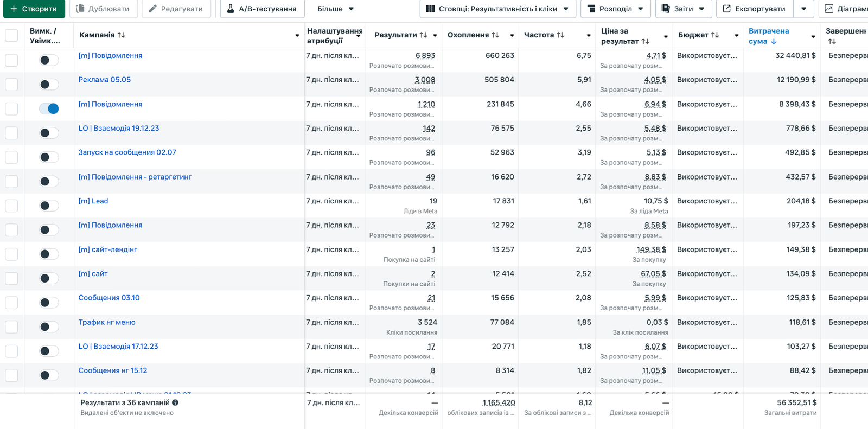Open campaign Запуск на сообщения 02.07

[x=127, y=152]
